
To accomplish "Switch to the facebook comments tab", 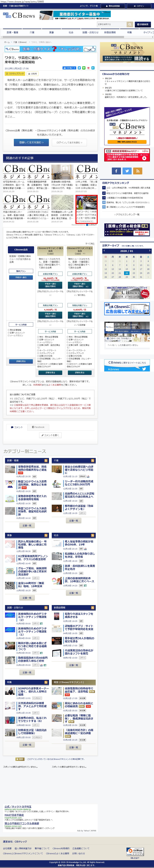I will [x=38, y=427].
